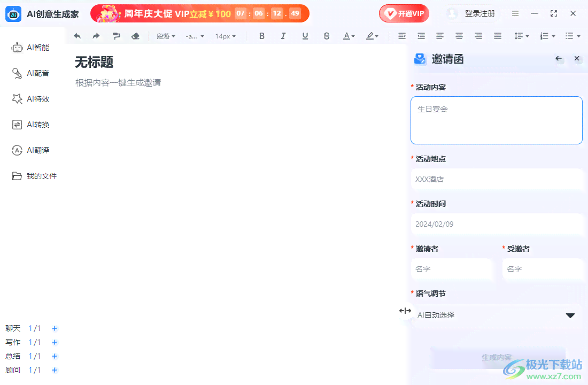Add more 写作 quota with plus
Screen dimensions: 588x385
pyautogui.click(x=55, y=342)
